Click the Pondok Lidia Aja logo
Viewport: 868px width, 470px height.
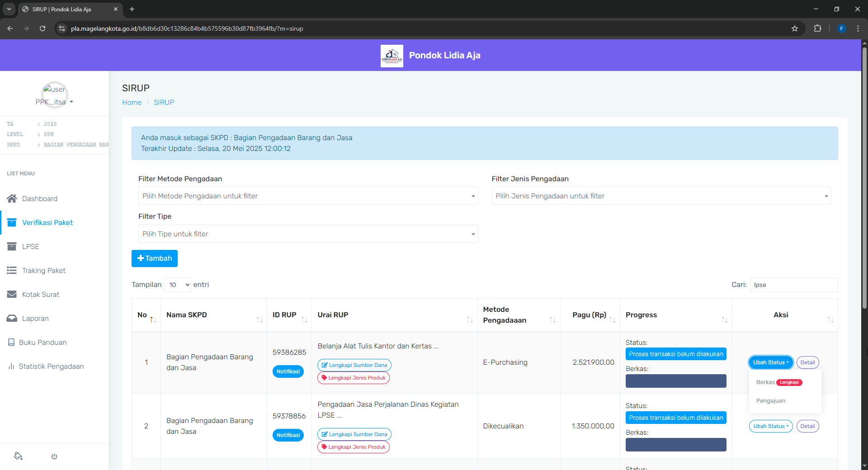pos(392,56)
